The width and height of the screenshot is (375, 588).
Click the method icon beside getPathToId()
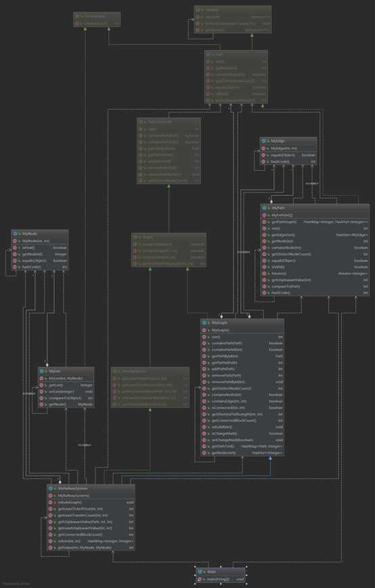204,446
